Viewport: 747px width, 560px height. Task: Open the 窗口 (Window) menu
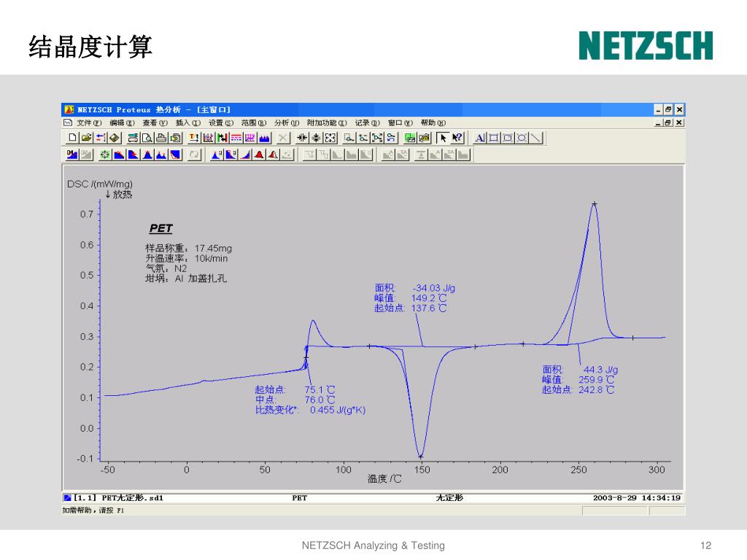tap(400, 122)
